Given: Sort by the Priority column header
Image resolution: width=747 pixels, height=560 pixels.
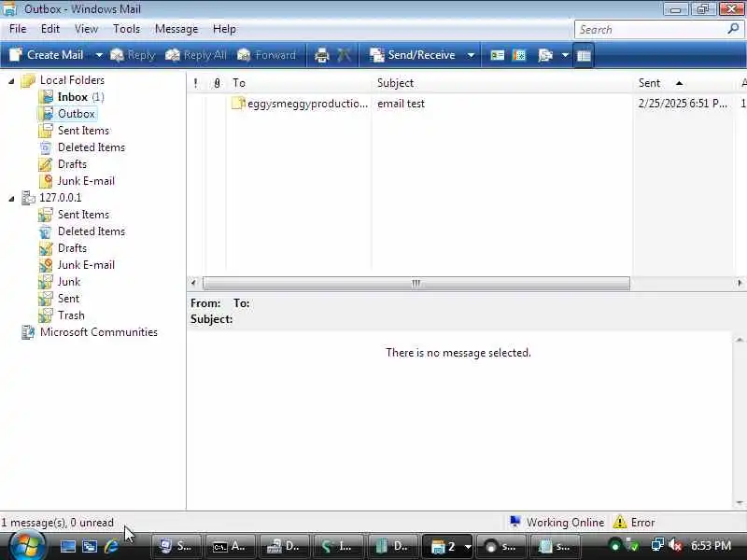Looking at the screenshot, I should pyautogui.click(x=195, y=83).
